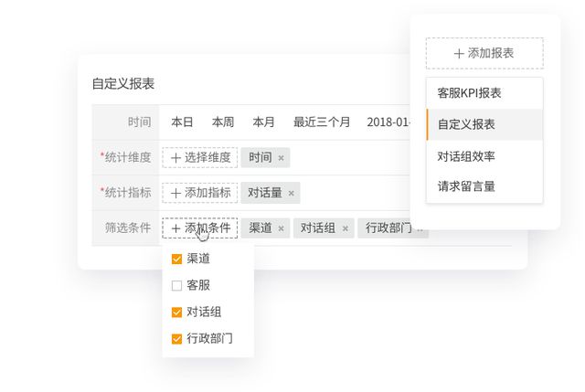Click the 对话组 filter tag label
Viewport: 585px width, 392px height.
[318, 228]
